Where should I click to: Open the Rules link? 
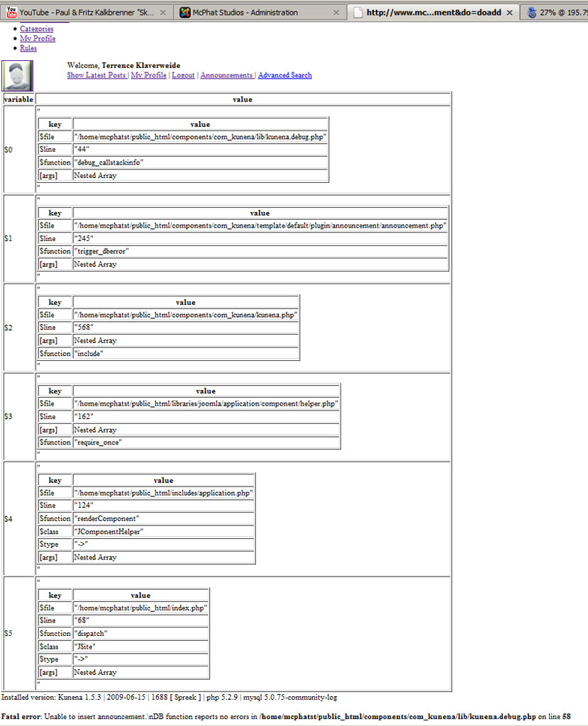[x=28, y=48]
